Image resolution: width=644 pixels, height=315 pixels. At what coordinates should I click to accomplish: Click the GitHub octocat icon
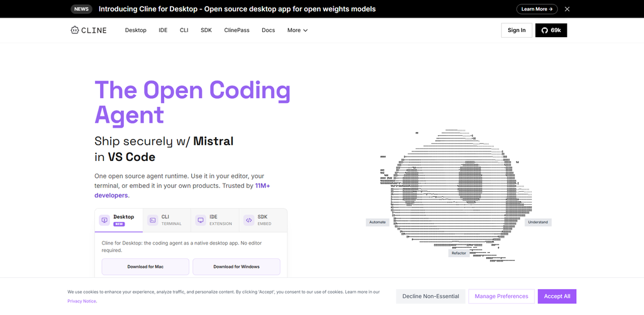pyautogui.click(x=545, y=30)
